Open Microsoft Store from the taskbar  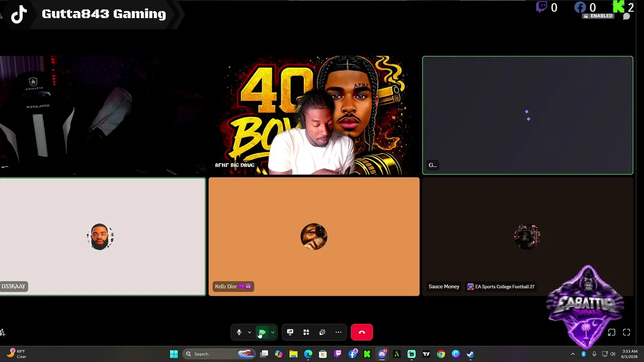323,354
